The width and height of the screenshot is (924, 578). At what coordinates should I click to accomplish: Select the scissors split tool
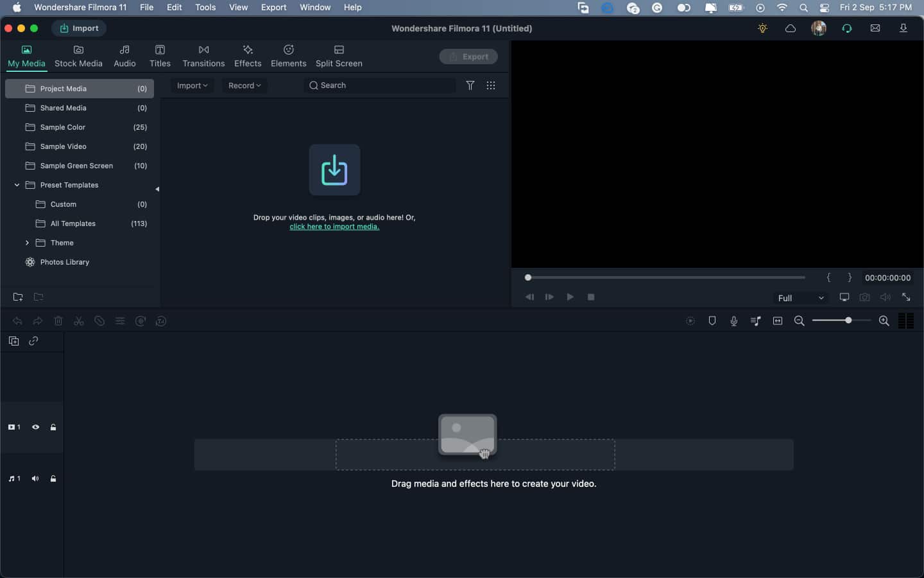[x=79, y=321]
